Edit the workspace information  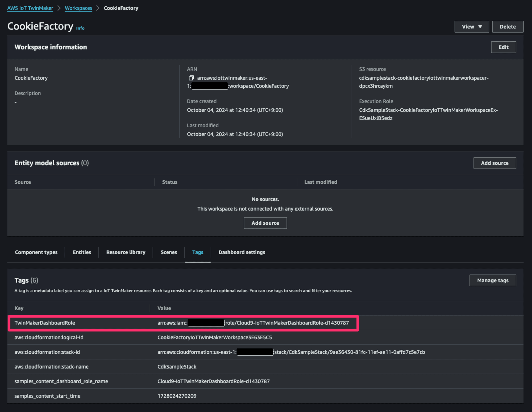pyautogui.click(x=503, y=47)
